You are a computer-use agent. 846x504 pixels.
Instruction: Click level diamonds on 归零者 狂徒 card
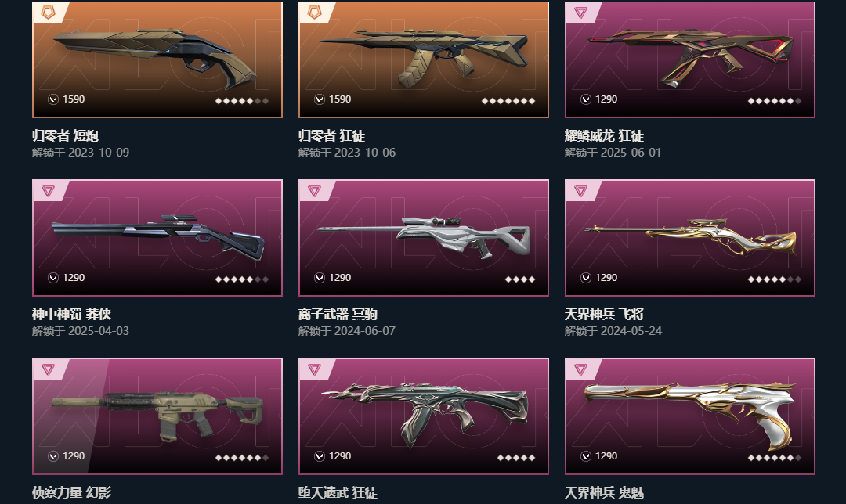click(x=508, y=101)
